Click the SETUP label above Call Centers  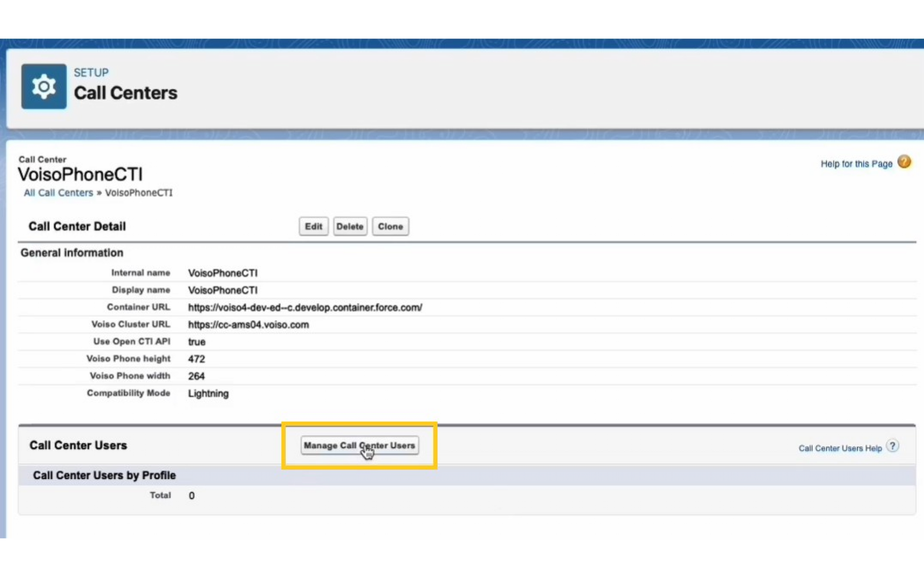(91, 72)
